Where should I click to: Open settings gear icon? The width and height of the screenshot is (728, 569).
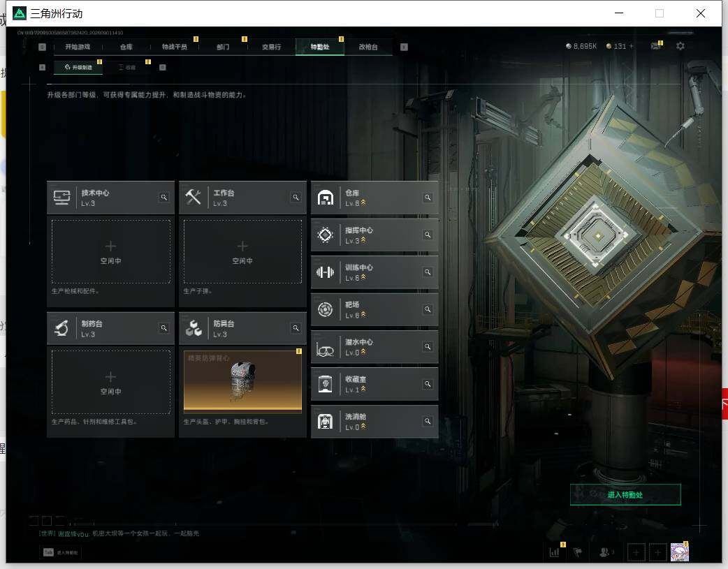coord(680,46)
